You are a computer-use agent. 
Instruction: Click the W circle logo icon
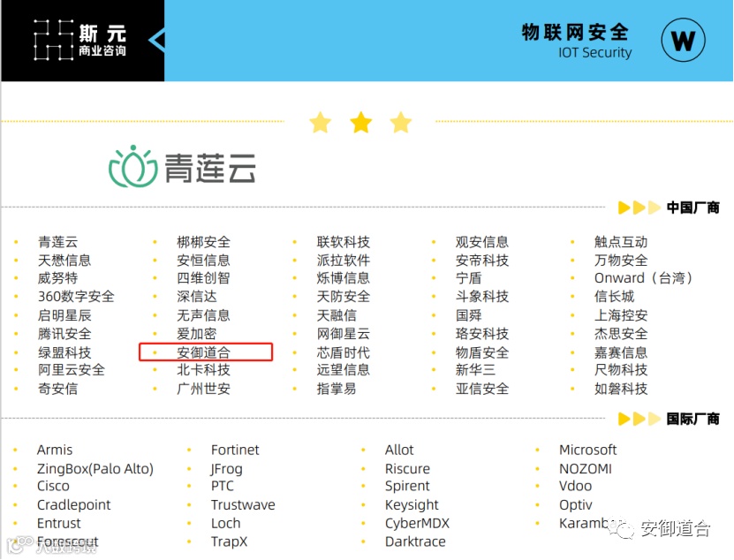pos(683,41)
